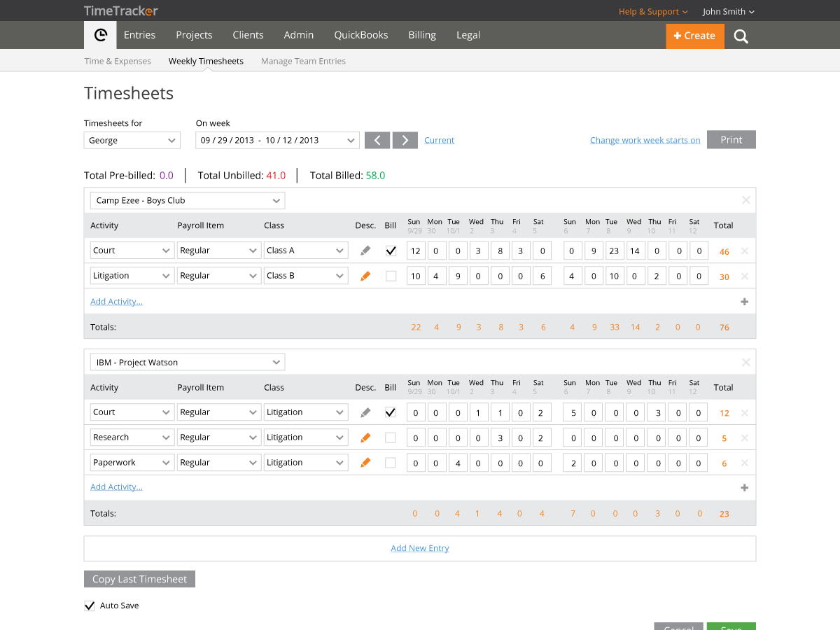The image size is (840, 630).
Task: Open the Timesheets for George dropdown
Action: [132, 140]
